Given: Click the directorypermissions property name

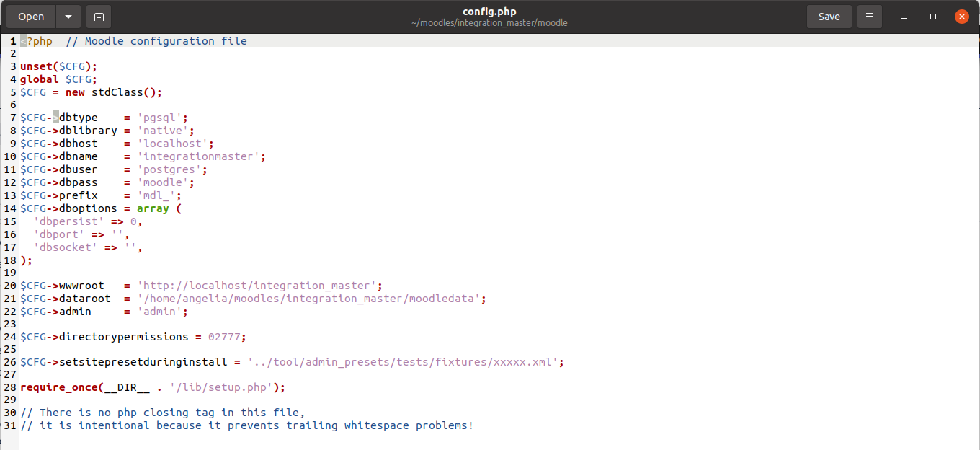Looking at the screenshot, I should point(124,337).
